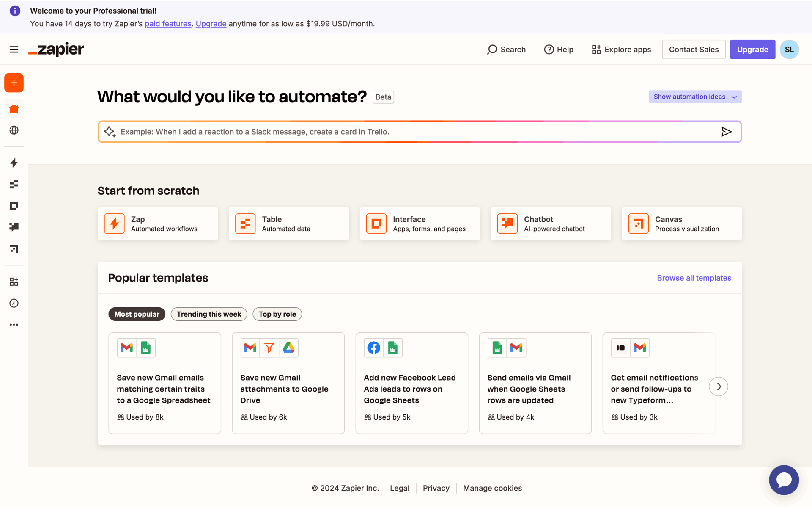Open Interfaces icon in sidebar
812x508 pixels.
point(14,206)
